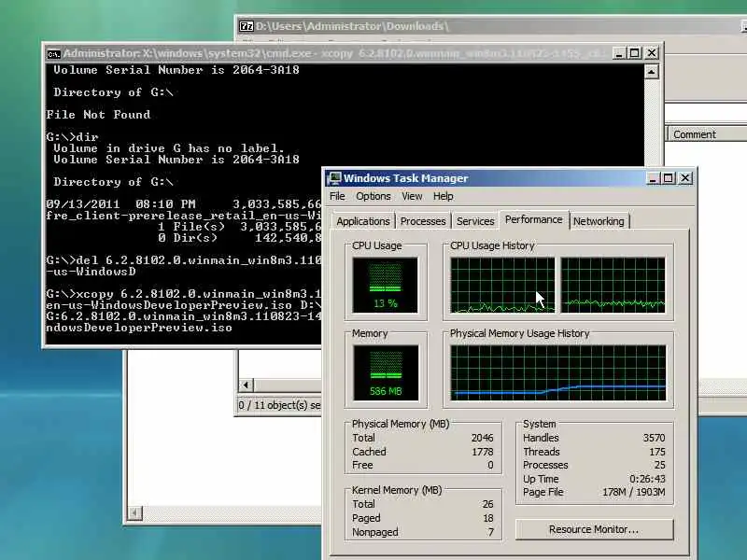This screenshot has width=747, height=560.
Task: Click the Resource Monitor button
Action: (594, 529)
